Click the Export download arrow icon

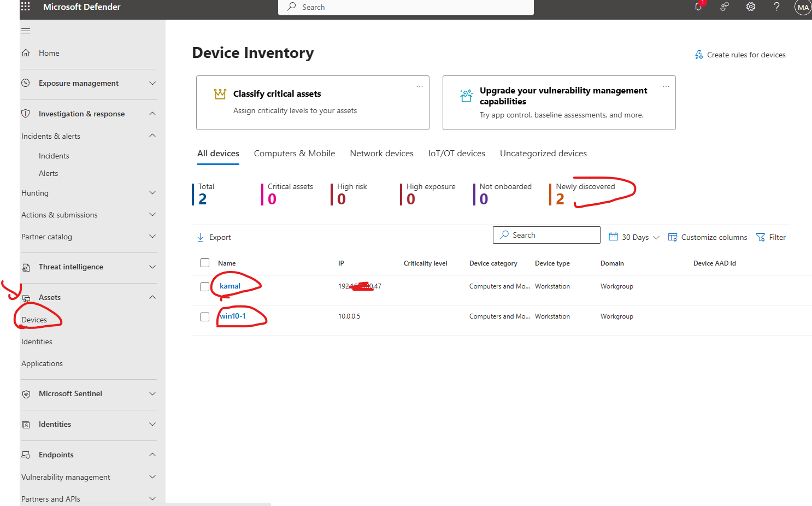[x=200, y=237]
